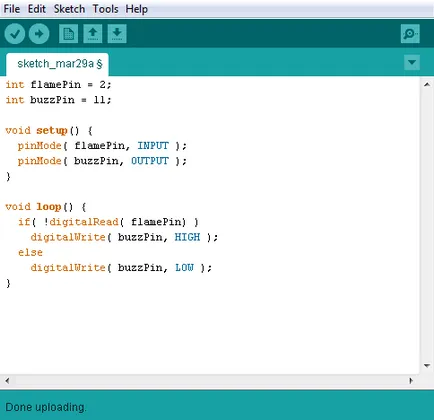Viewport: 434px width, 420px height.
Task: Expand the tab options dropdown arrow
Action: tap(412, 62)
